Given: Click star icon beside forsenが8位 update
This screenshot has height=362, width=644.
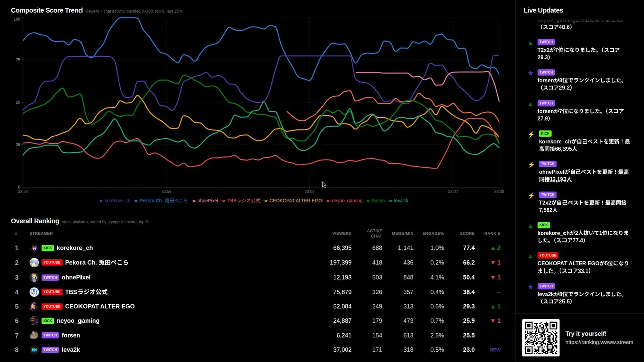Looking at the screenshot, I should click(530, 73).
